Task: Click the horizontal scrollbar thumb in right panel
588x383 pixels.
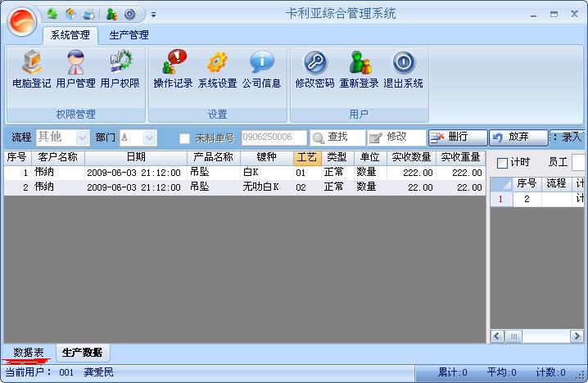Action: [x=513, y=336]
